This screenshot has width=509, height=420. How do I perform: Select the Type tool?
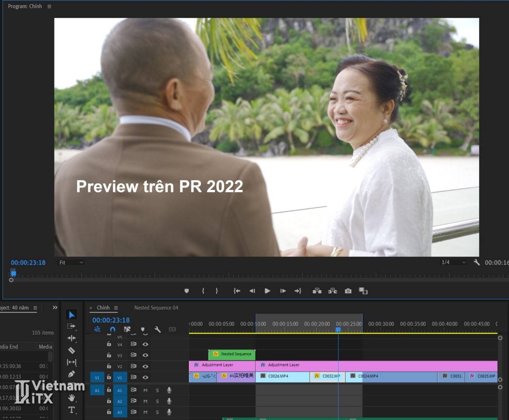click(x=72, y=410)
